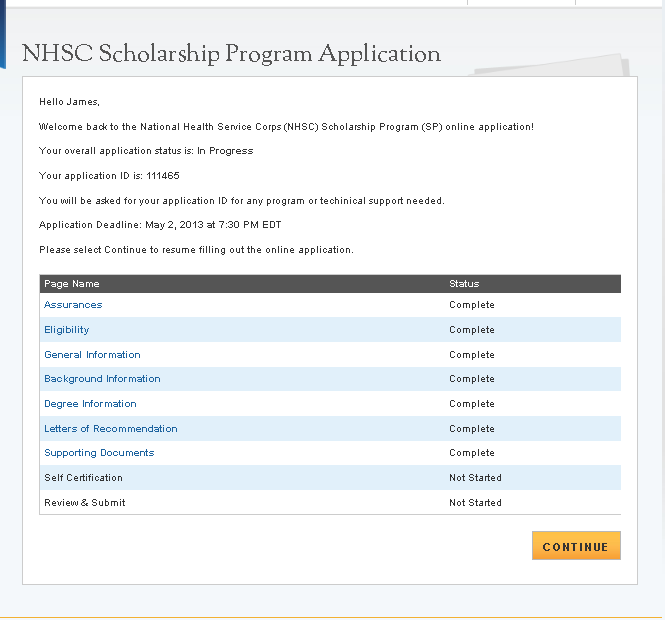Go to the General Information page

(92, 355)
